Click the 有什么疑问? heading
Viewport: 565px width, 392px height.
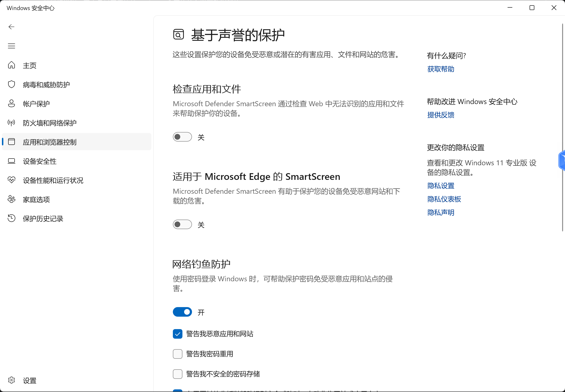click(x=446, y=55)
